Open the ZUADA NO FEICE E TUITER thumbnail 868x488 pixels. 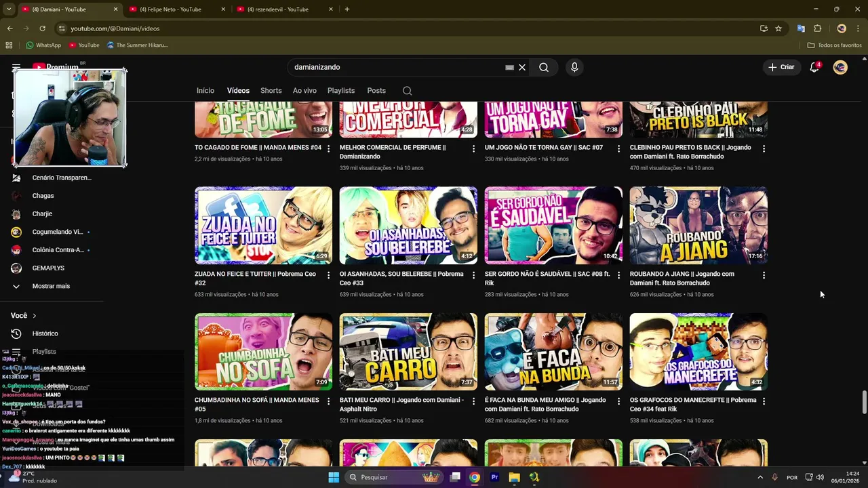pyautogui.click(x=264, y=226)
